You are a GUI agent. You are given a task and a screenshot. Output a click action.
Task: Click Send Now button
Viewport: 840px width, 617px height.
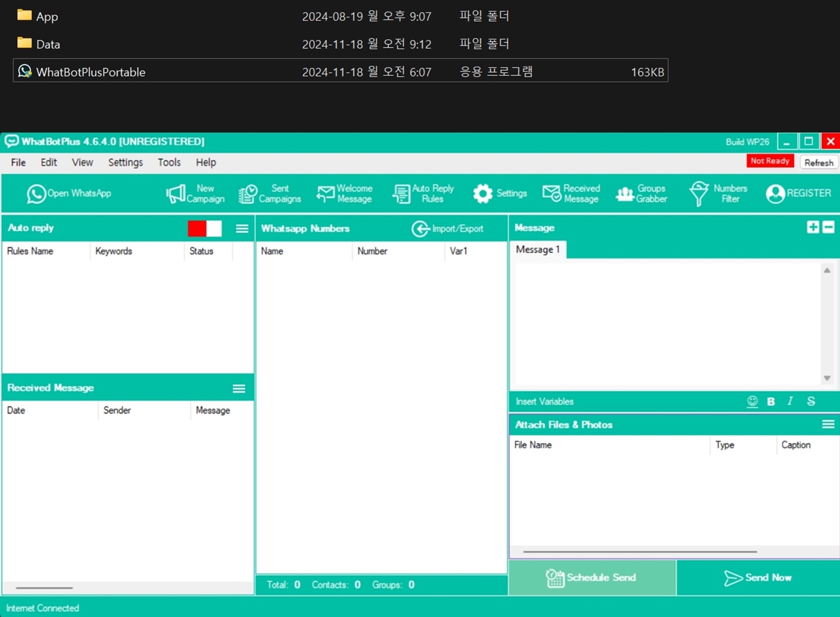click(758, 578)
